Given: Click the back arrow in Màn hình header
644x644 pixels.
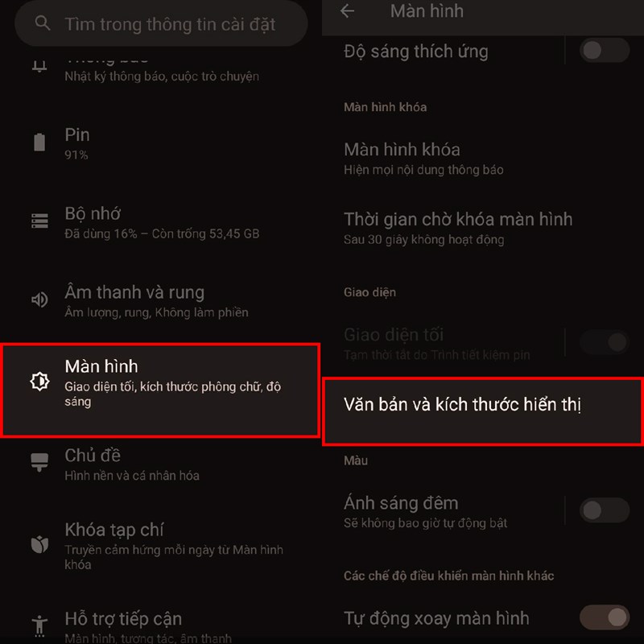Looking at the screenshot, I should click(347, 10).
